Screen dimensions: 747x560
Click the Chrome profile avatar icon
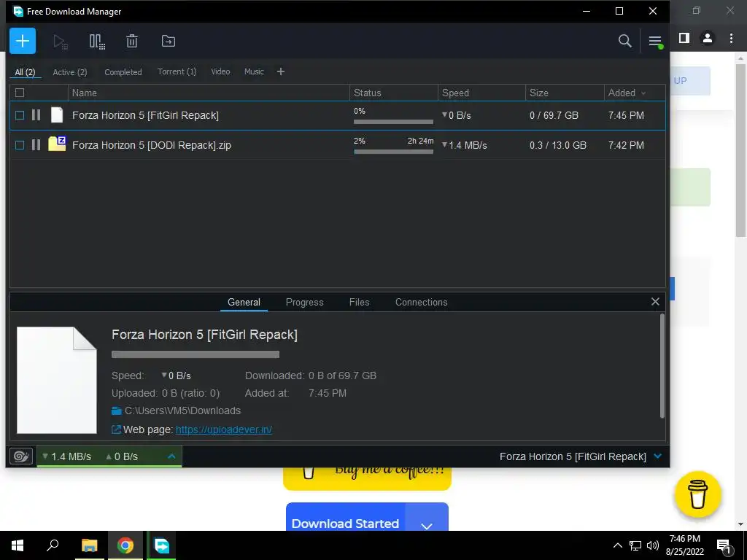pos(708,38)
